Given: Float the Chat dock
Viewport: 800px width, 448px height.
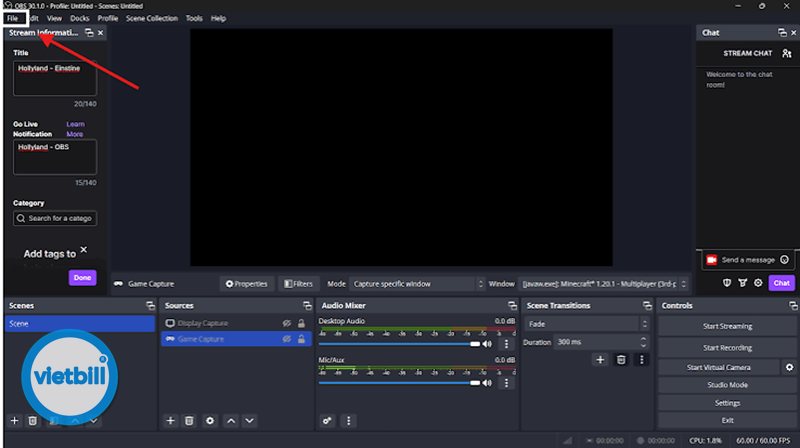Looking at the screenshot, I should point(782,33).
